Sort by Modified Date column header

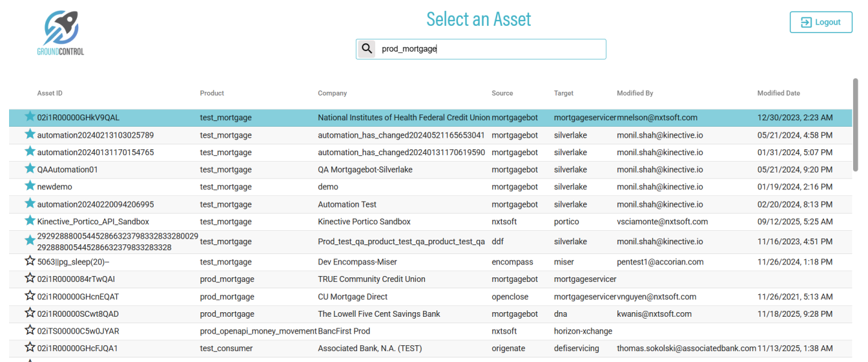tap(778, 93)
